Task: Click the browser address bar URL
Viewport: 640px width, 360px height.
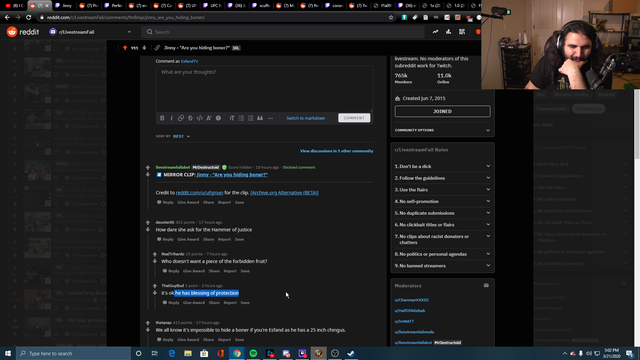Action: pyautogui.click(x=126, y=18)
